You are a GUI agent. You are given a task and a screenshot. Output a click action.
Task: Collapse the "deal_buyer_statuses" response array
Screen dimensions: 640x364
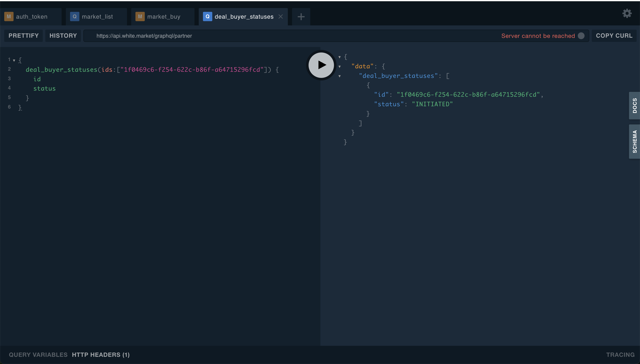coord(339,76)
